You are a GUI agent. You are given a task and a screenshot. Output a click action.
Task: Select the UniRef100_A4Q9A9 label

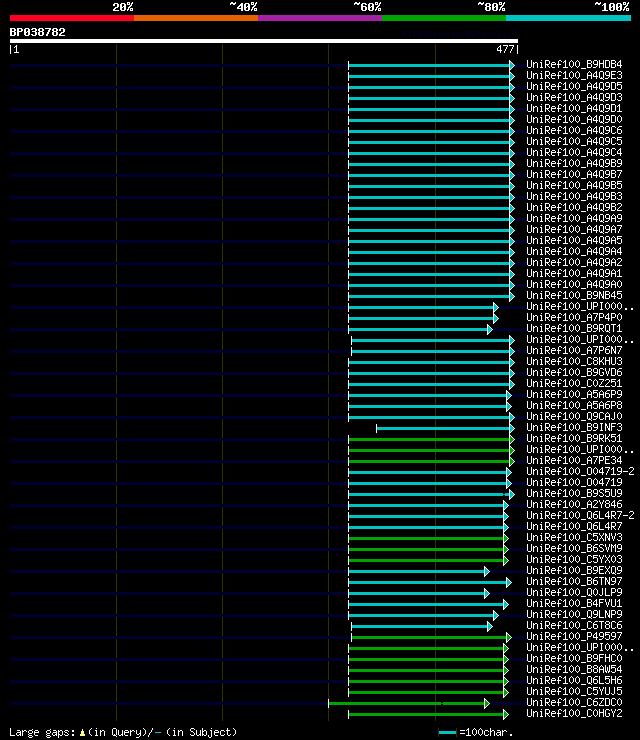[x=574, y=219]
